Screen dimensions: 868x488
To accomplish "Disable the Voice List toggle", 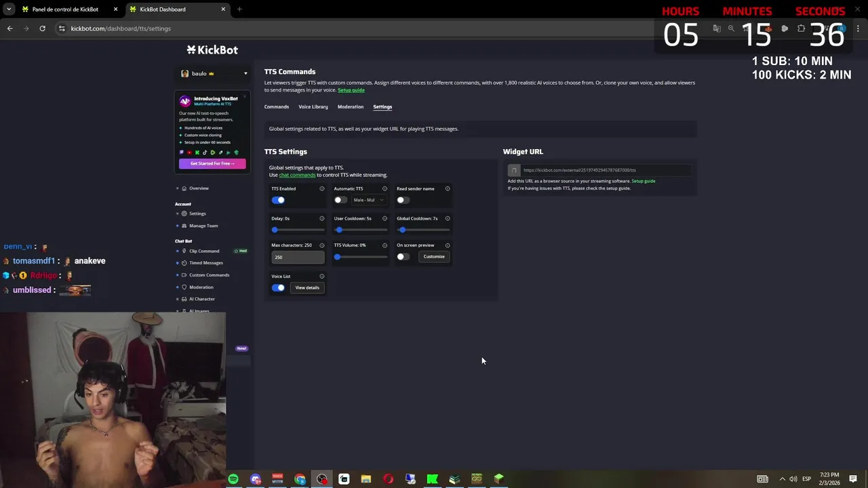I will [278, 287].
